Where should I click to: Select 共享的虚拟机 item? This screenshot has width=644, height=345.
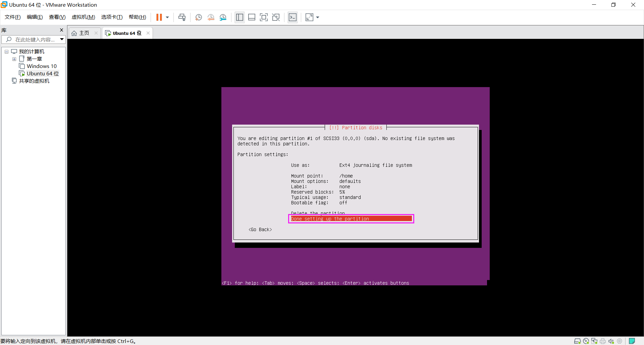pyautogui.click(x=34, y=81)
